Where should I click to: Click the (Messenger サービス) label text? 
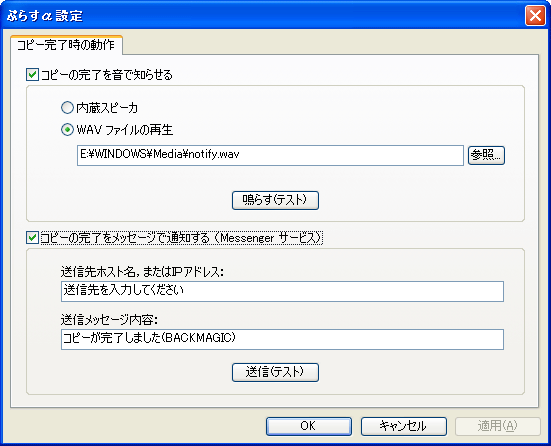tap(268, 238)
